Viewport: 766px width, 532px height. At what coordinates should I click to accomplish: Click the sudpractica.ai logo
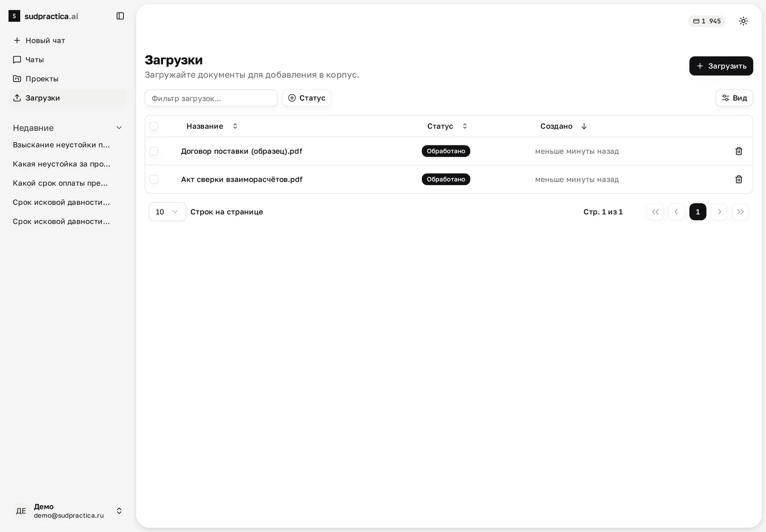[44, 16]
